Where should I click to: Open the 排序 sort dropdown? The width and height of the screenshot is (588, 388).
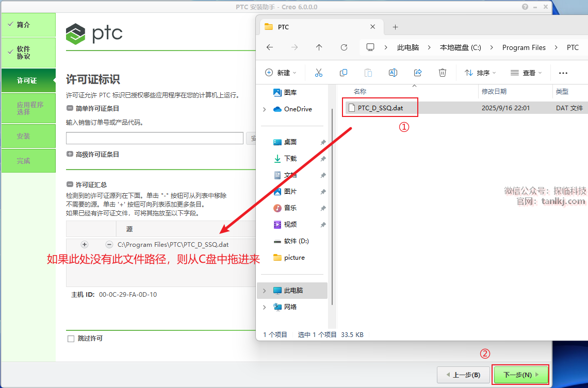[480, 73]
